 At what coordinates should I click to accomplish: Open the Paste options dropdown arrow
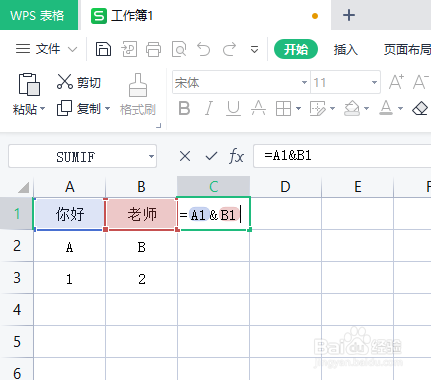point(42,109)
